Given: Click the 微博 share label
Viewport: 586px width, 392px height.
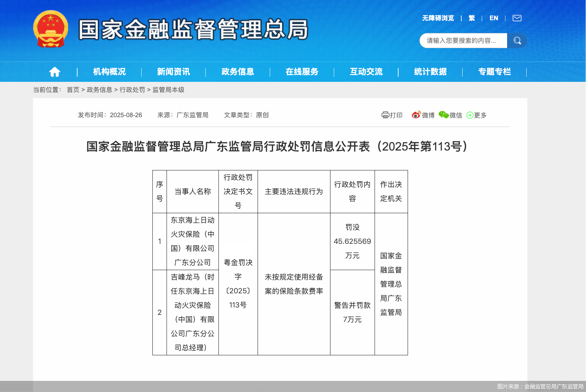Looking at the screenshot, I should point(428,116).
